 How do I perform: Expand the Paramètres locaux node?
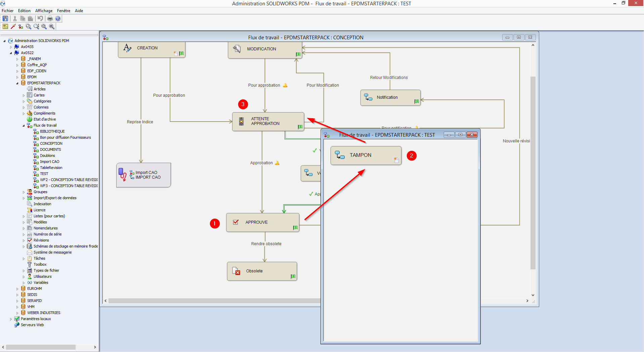click(x=11, y=319)
